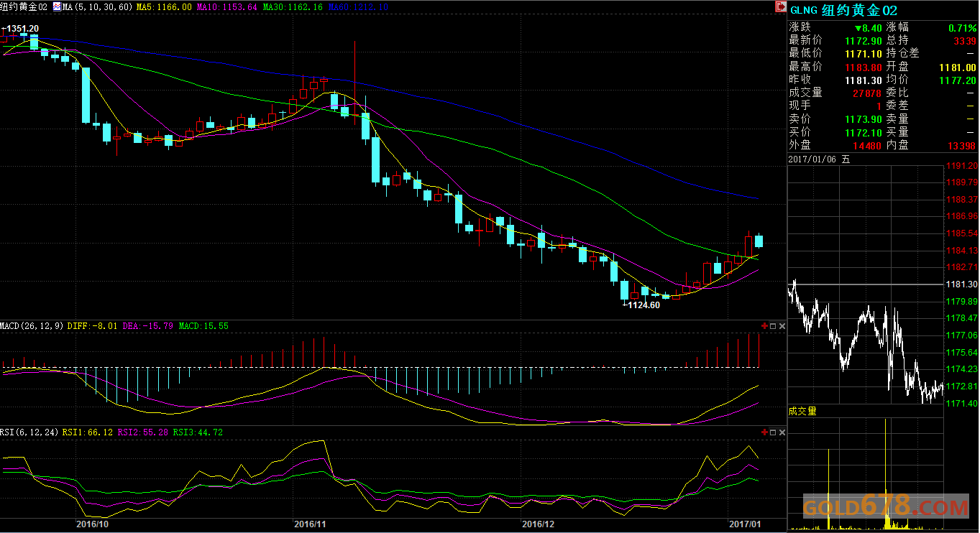Screen dimensions: 980x533
Task: Click the 2016/11 date axis label
Action: pyautogui.click(x=311, y=525)
